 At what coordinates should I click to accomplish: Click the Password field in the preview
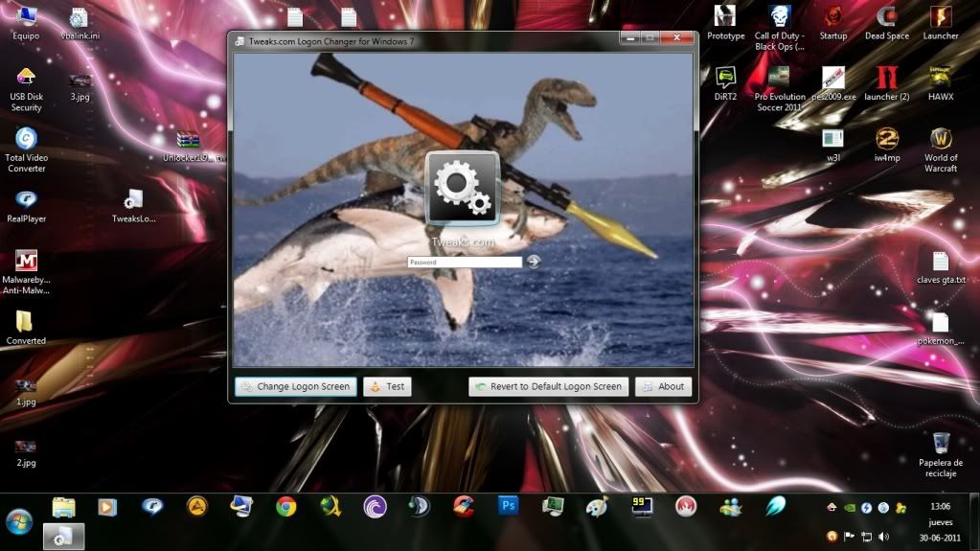click(x=465, y=262)
